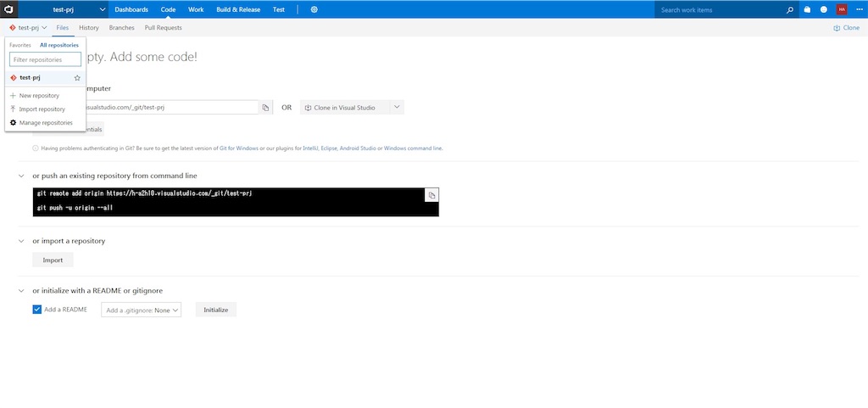Collapse the test-prj repository picker
Image resolution: width=868 pixels, height=408 pixels.
(x=28, y=28)
